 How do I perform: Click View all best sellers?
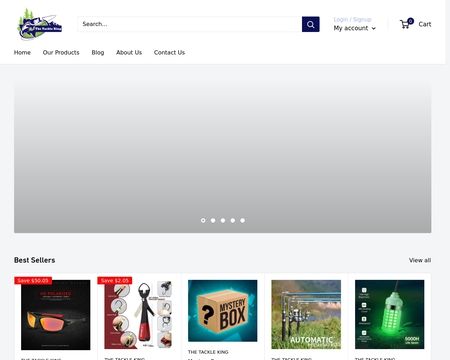[420, 260]
